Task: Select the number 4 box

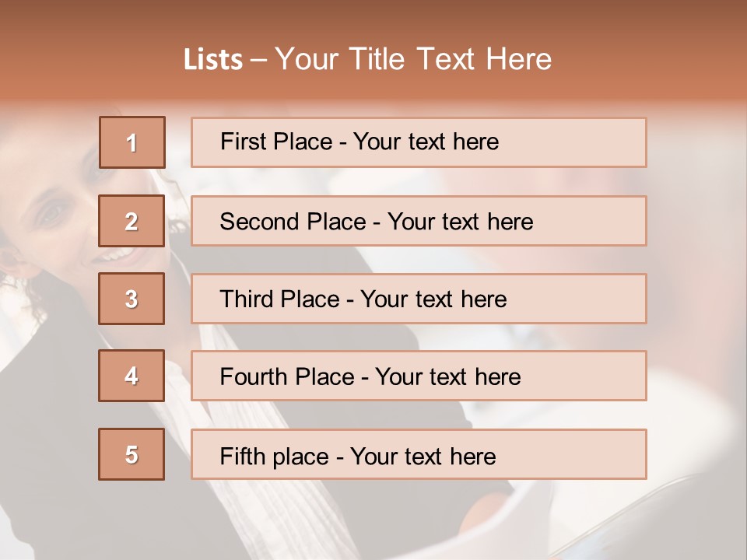Action: (132, 376)
